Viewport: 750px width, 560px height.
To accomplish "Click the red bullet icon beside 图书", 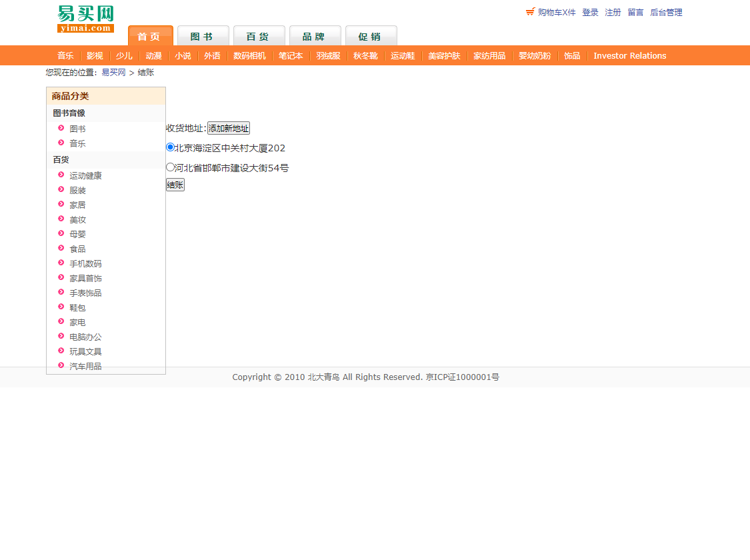I will [61, 128].
